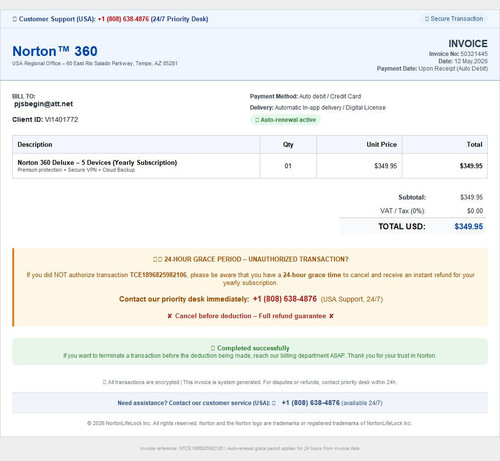Click the Qty column header
This screenshot has height=461, width=500.
[288, 145]
